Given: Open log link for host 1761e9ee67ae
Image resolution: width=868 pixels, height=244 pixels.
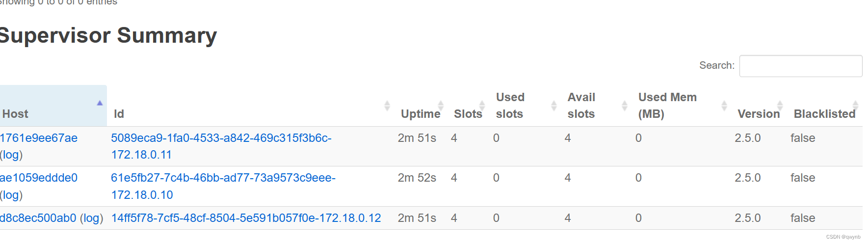Looking at the screenshot, I should (x=11, y=155).
